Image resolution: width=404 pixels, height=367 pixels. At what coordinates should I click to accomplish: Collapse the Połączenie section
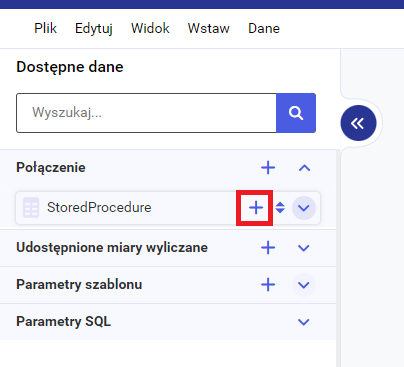point(304,168)
